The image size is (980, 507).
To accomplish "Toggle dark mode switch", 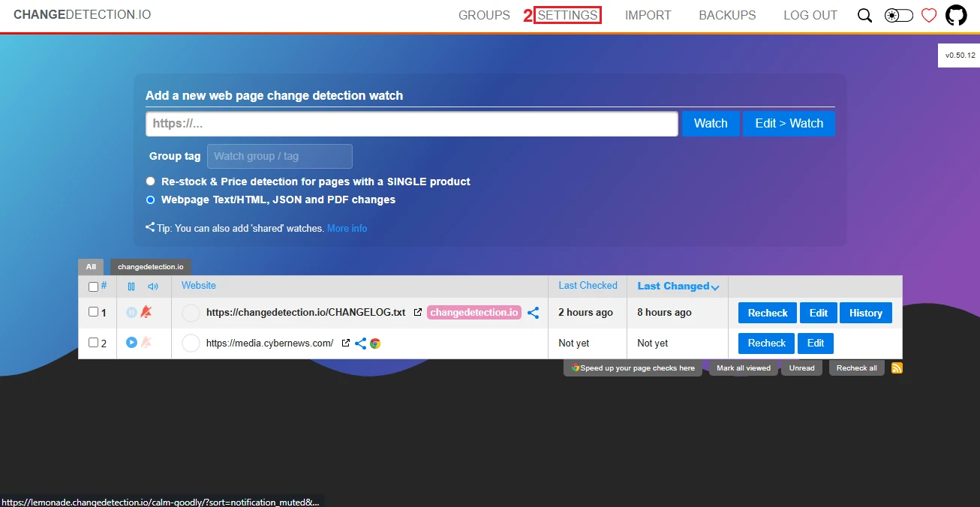I will coord(898,16).
